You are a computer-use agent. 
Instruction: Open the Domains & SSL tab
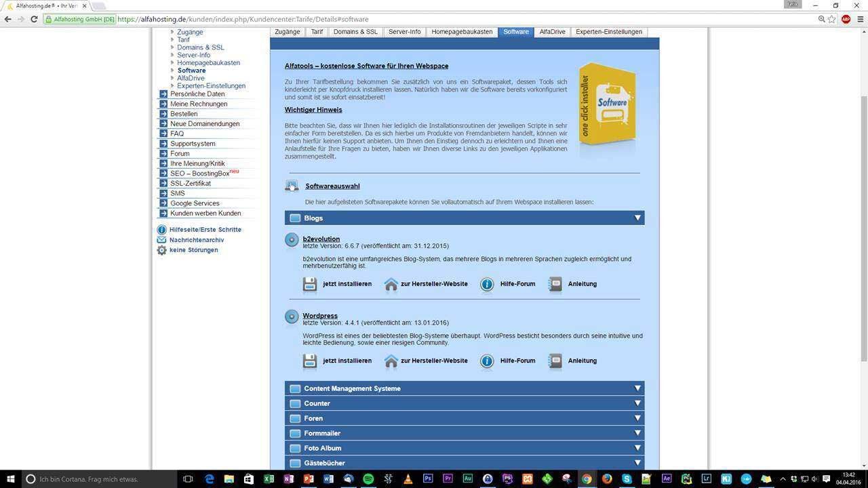coord(355,32)
